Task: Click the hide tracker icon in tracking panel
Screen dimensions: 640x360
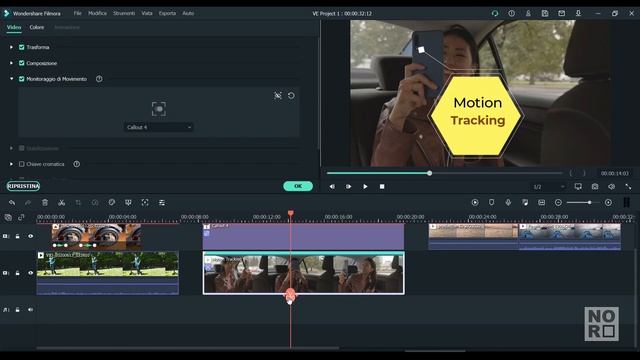Action: (278, 96)
